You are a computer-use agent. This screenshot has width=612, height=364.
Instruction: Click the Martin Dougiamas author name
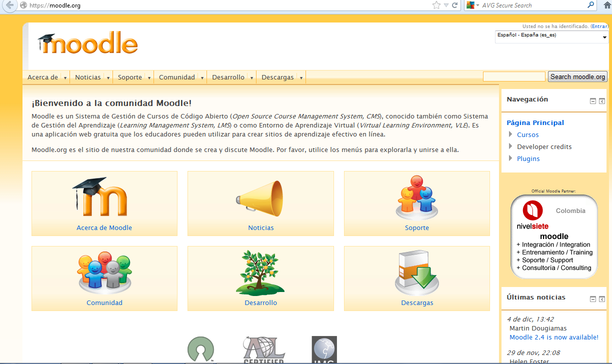click(538, 328)
